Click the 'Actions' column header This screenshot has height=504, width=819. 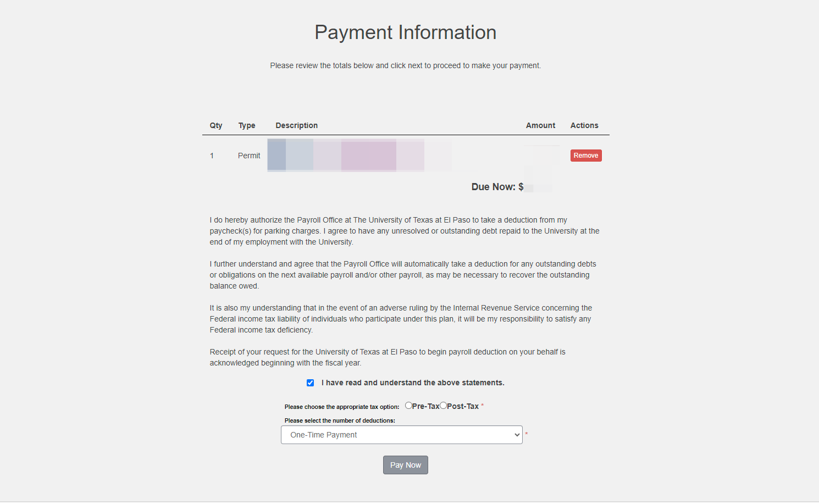click(584, 125)
